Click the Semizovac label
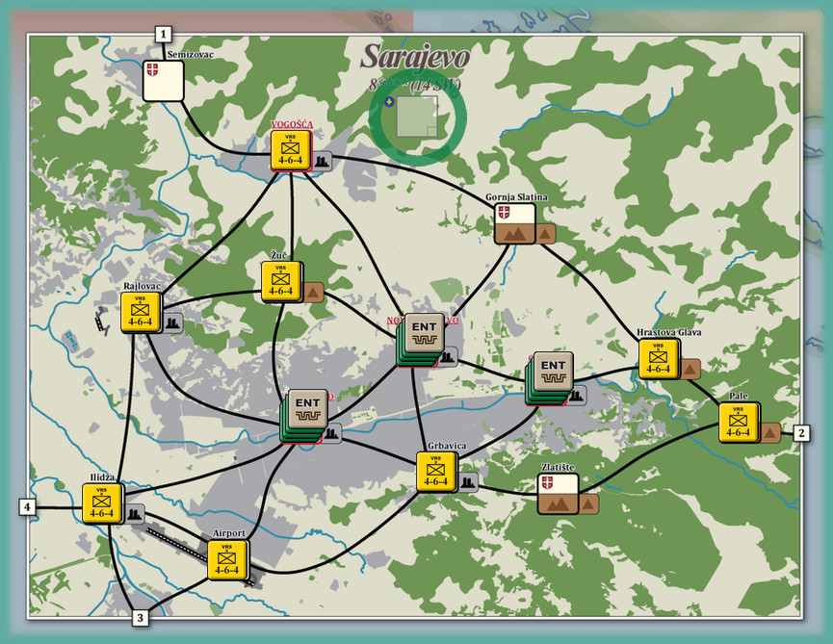This screenshot has height=644, width=833. pos(190,54)
